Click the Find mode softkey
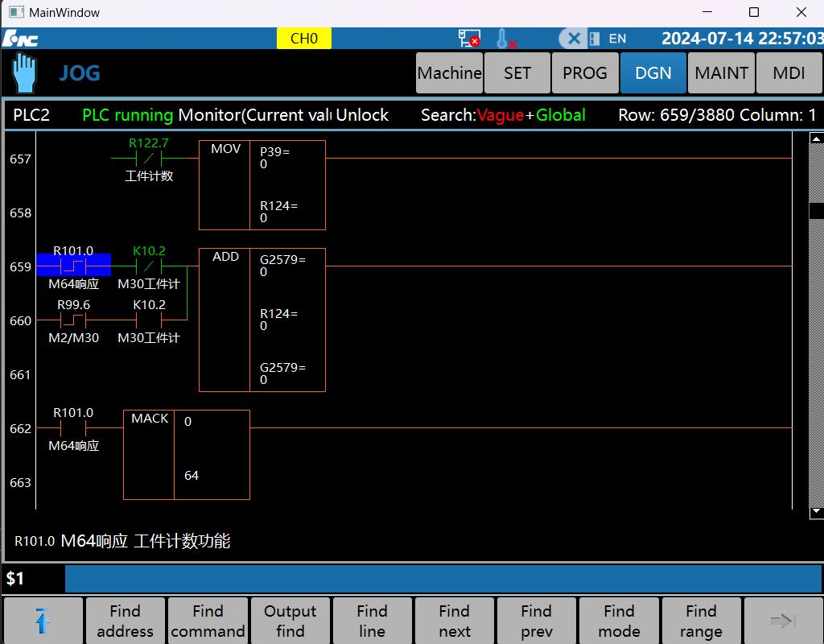 pos(619,621)
